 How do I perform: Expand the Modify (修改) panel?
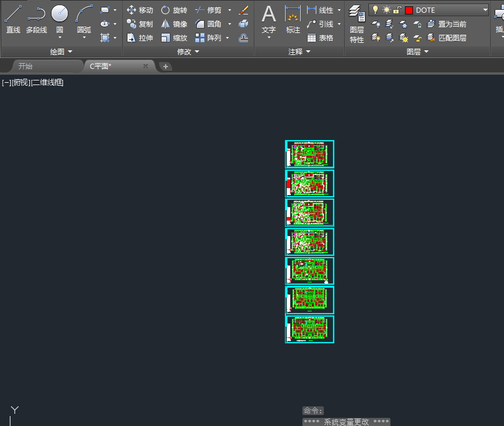pyautogui.click(x=188, y=52)
